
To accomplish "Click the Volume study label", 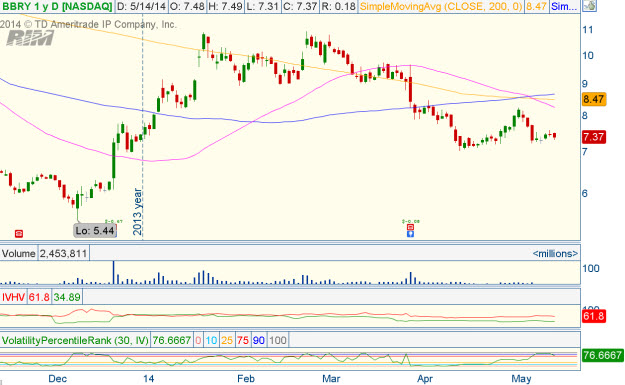I will [x=18, y=253].
